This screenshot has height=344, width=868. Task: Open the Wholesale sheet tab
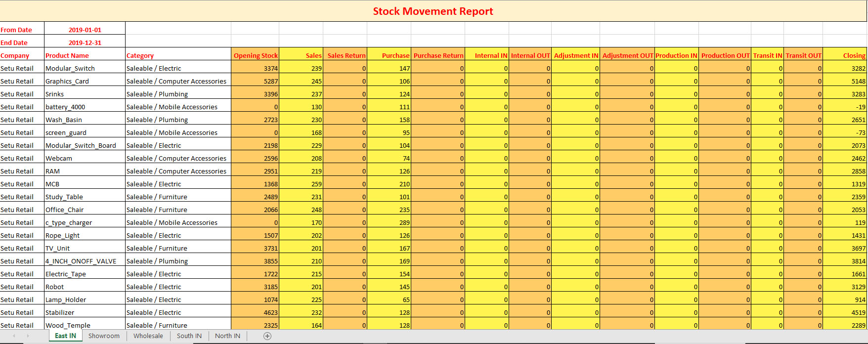point(148,336)
